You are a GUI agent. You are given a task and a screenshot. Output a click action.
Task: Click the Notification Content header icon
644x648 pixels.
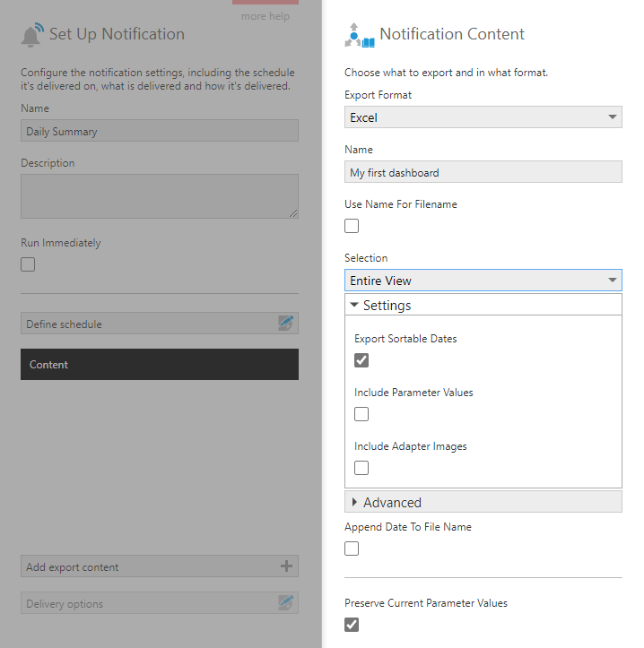coord(360,35)
